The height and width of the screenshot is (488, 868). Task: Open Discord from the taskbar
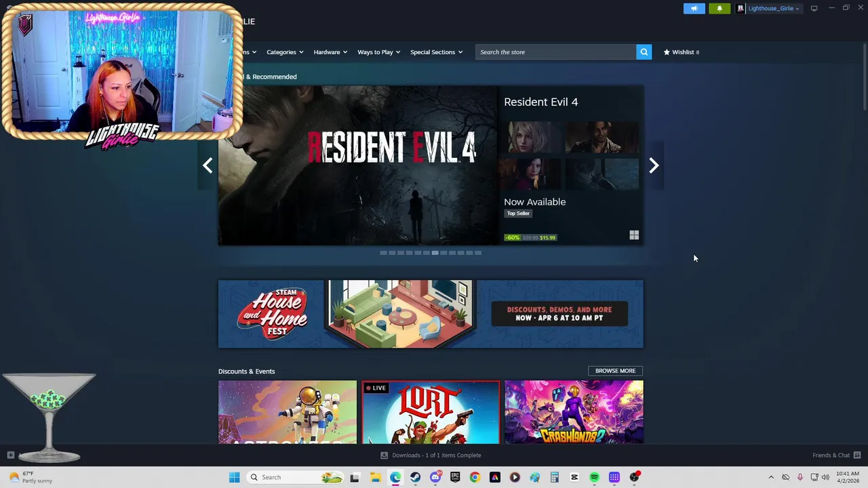coord(435,477)
